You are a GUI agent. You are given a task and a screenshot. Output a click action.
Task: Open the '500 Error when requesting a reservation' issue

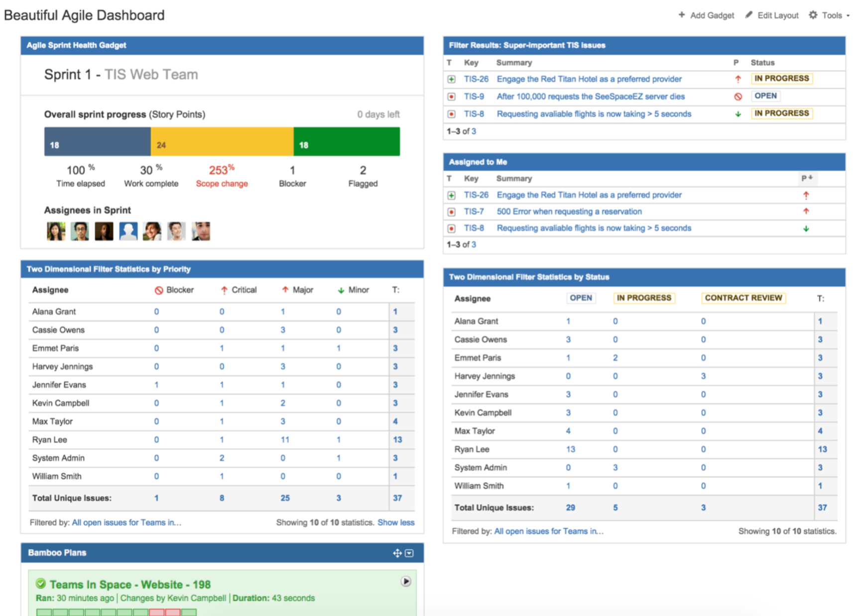[x=569, y=212]
